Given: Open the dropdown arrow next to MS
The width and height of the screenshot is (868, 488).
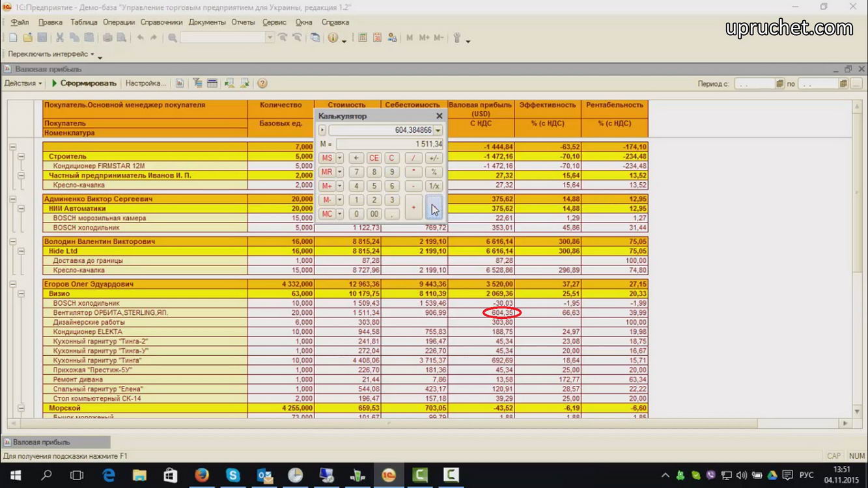Looking at the screenshot, I should [340, 158].
